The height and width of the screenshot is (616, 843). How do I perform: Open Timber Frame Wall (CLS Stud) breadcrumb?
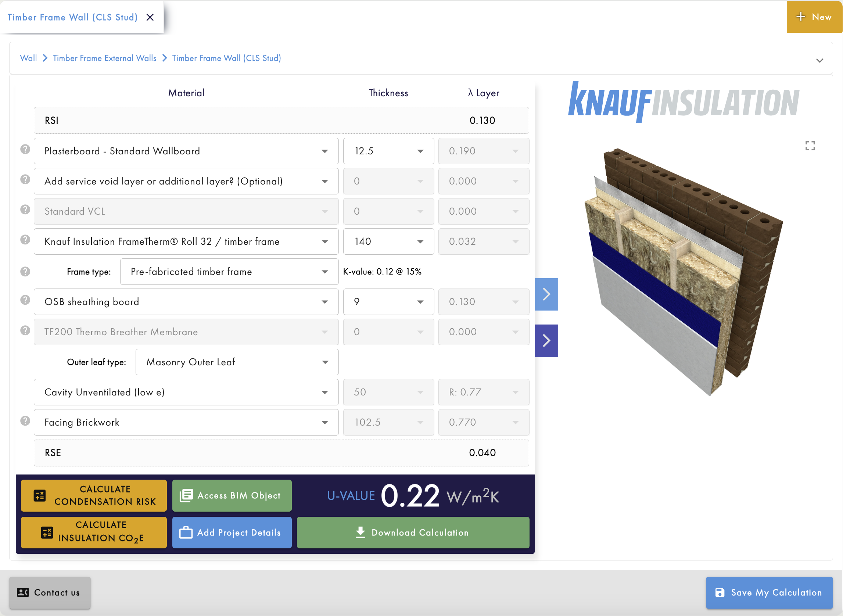(x=226, y=58)
